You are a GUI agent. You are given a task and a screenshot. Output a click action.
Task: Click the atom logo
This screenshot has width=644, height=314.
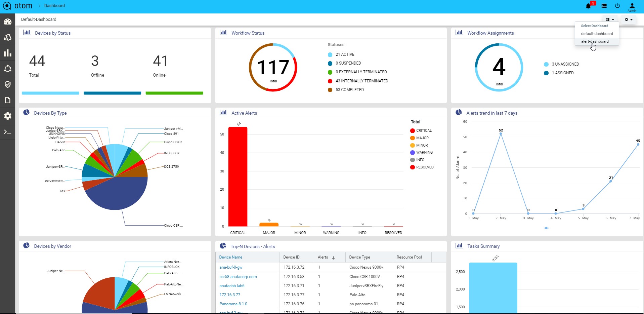17,6
